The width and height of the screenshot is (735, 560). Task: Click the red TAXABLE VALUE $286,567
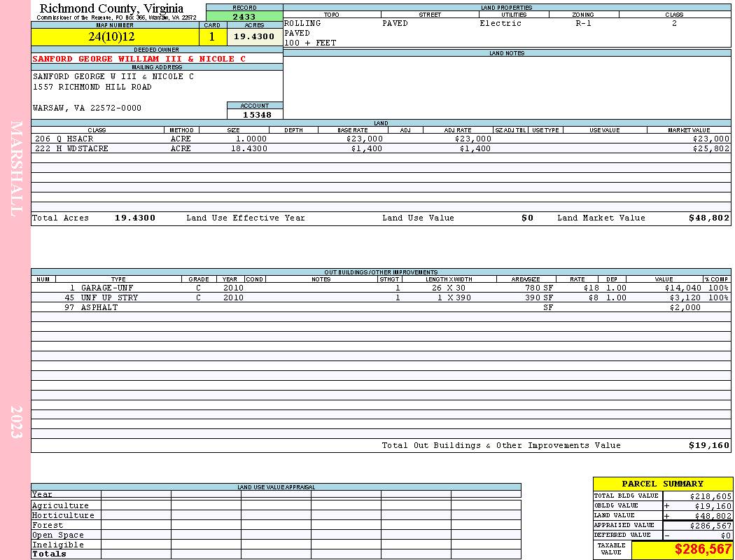click(703, 549)
